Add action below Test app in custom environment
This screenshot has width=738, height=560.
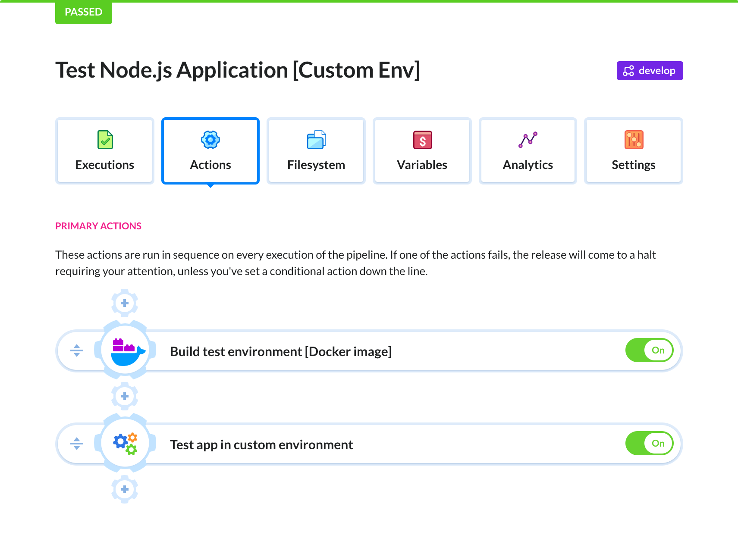click(125, 489)
